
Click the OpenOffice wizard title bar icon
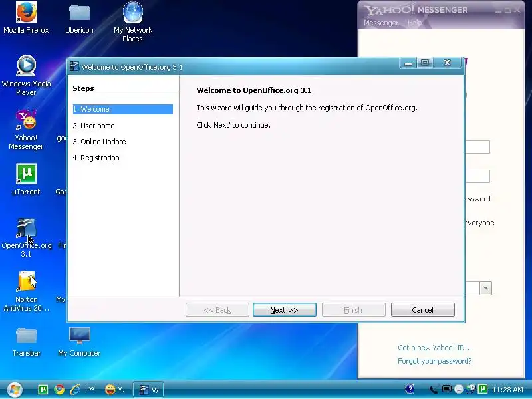click(x=74, y=66)
